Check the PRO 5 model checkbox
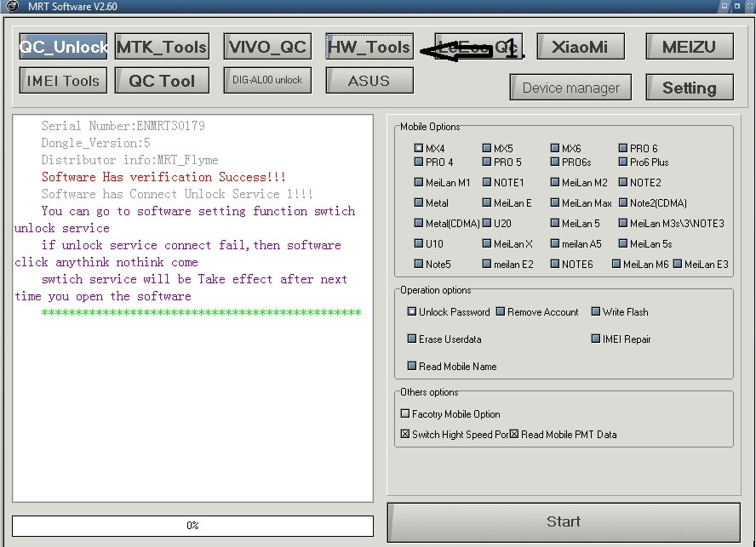Screen dimensions: 756x547 [x=486, y=162]
